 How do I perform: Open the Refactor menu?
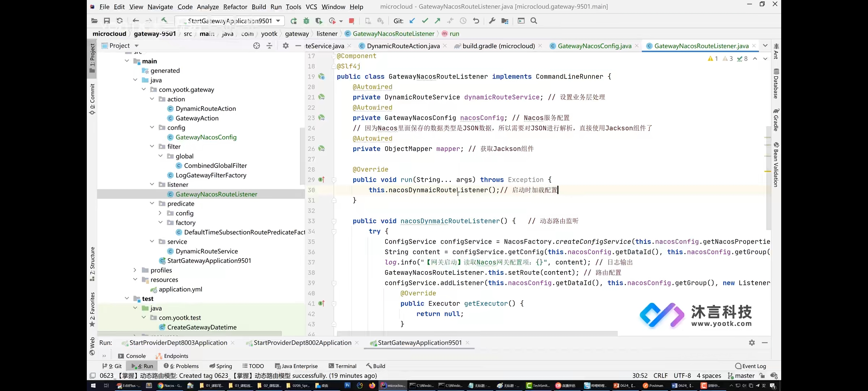coord(235,7)
